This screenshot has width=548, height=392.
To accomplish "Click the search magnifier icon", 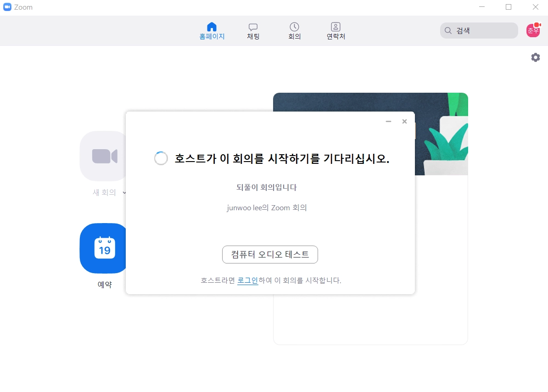I will [x=448, y=31].
